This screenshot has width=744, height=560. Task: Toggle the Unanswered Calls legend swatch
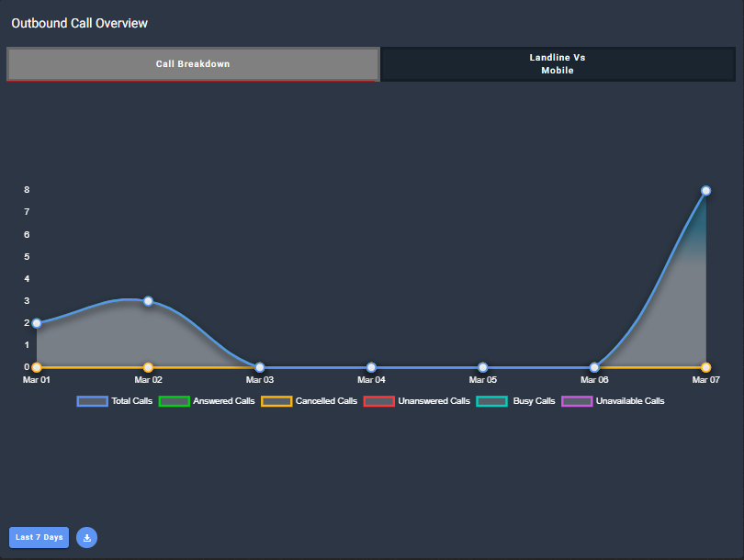tap(379, 401)
